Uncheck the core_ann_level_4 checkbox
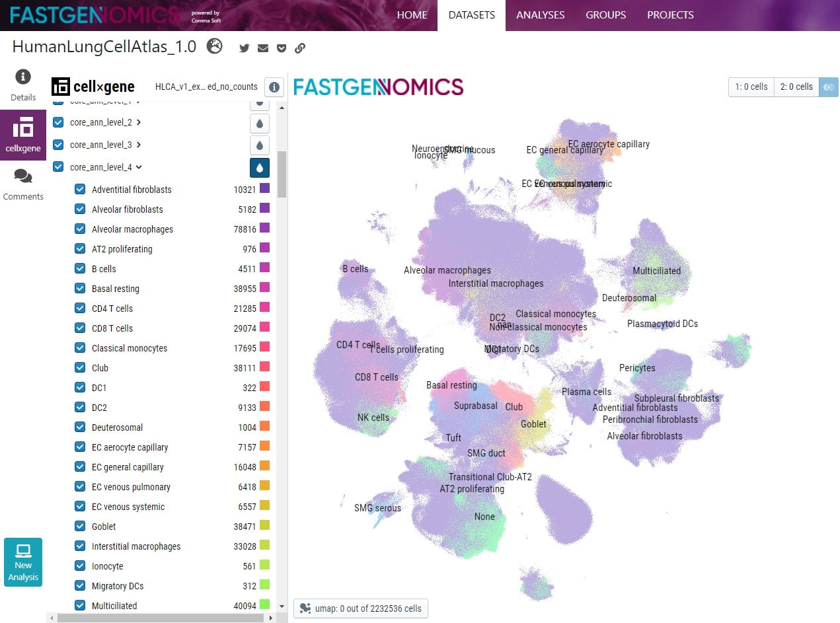Image resolution: width=840 pixels, height=623 pixels. click(x=58, y=167)
